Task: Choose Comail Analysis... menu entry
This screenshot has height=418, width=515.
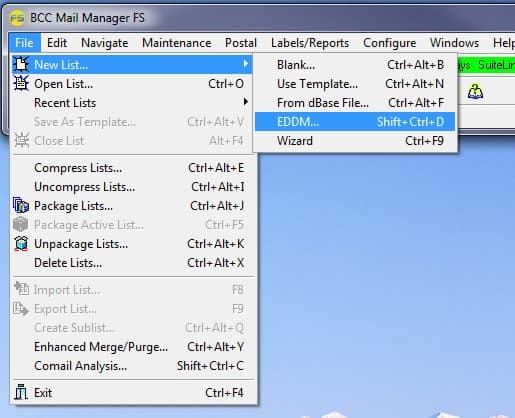Action: [x=133, y=366]
